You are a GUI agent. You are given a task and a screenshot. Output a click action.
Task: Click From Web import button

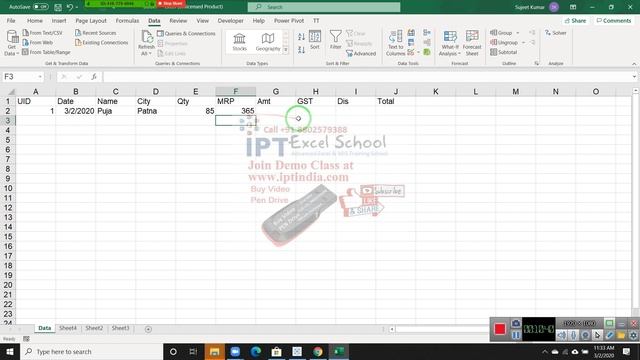tap(38, 42)
